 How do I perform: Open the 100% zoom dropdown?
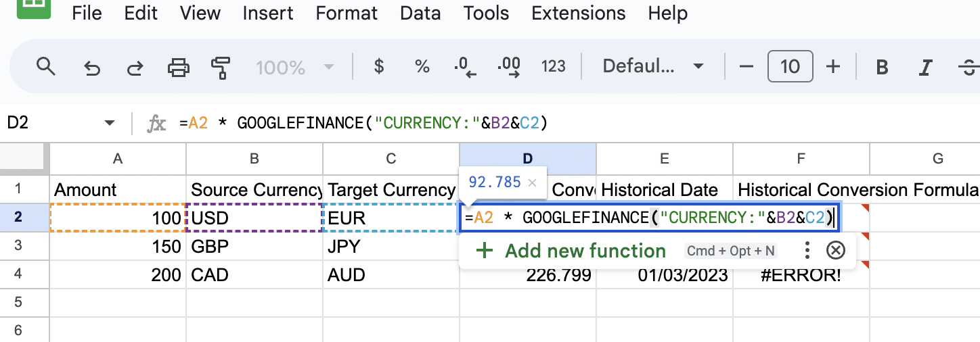294,67
